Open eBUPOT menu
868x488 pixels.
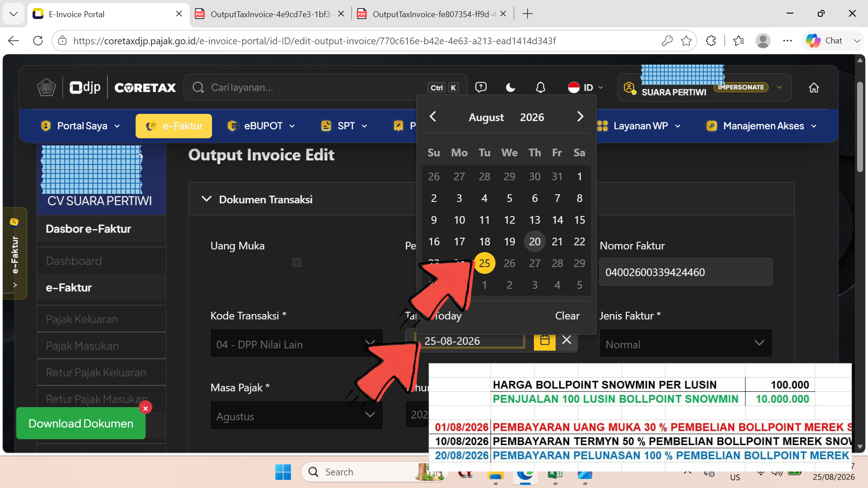tap(261, 126)
